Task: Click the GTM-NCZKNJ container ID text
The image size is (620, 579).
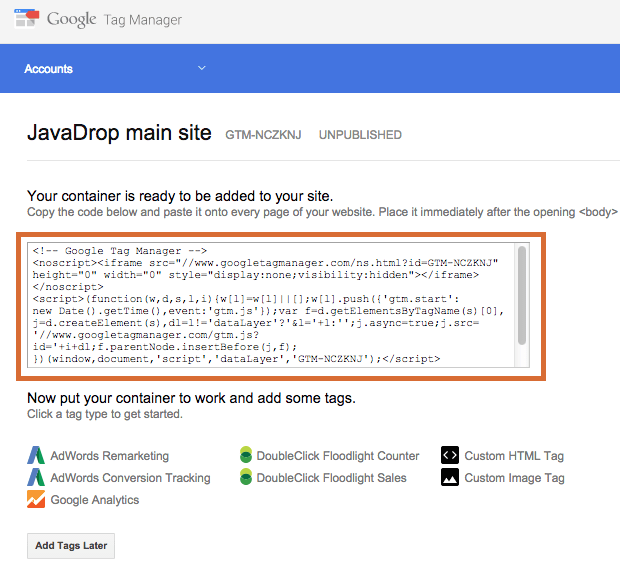Action: (x=263, y=135)
